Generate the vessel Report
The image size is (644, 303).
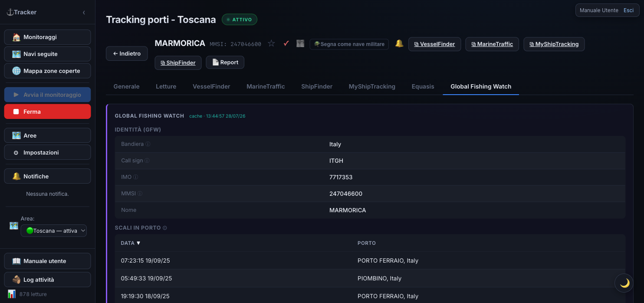[x=225, y=62]
